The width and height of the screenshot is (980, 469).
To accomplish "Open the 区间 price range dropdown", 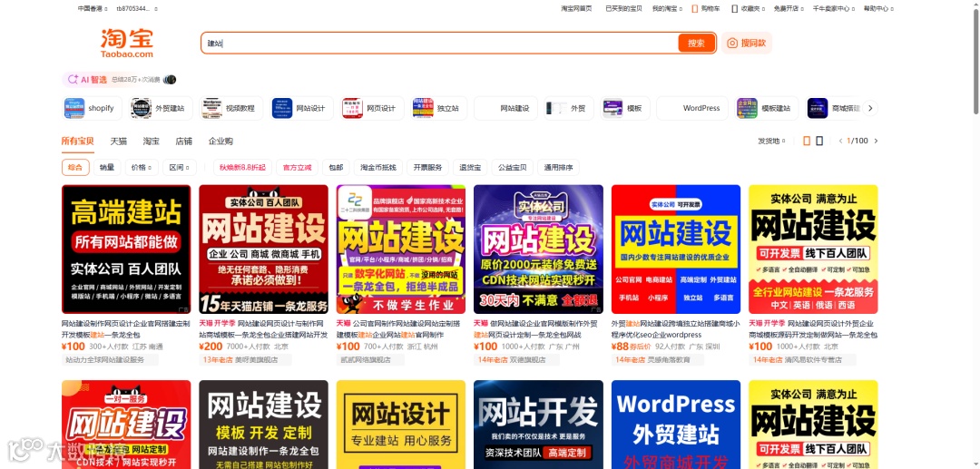I will coord(179,167).
